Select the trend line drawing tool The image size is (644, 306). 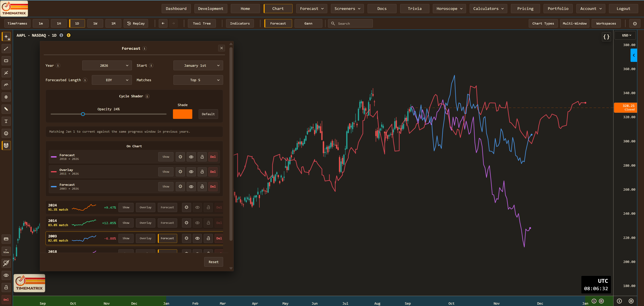(x=6, y=48)
